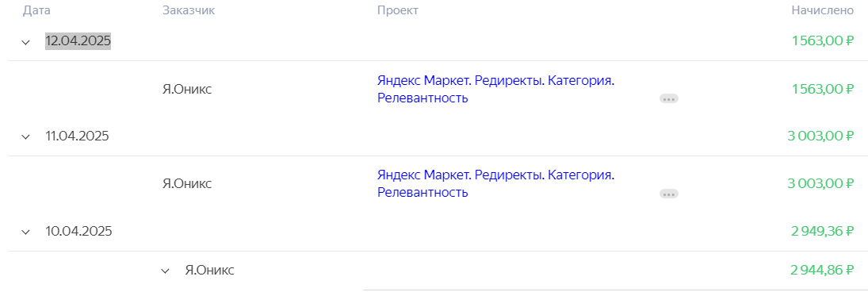Open the Яндекс Маркет project link under 12.04.2025

pyautogui.click(x=496, y=89)
